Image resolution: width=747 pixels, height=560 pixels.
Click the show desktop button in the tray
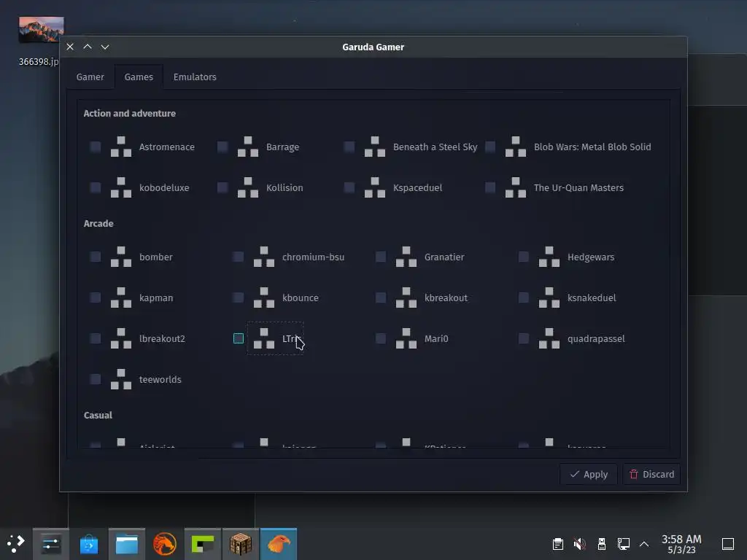pyautogui.click(x=728, y=544)
